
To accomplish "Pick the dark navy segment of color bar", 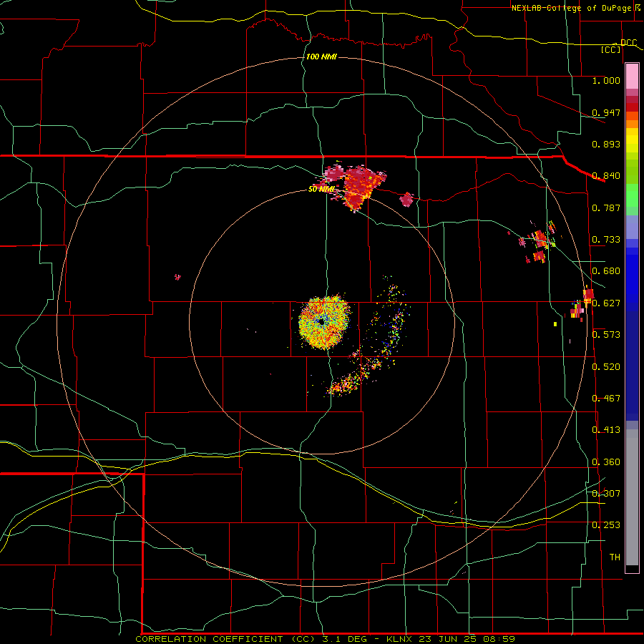I will pos(632,366).
